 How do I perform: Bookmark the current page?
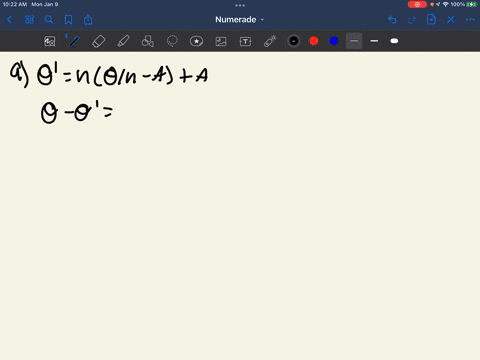[68, 20]
